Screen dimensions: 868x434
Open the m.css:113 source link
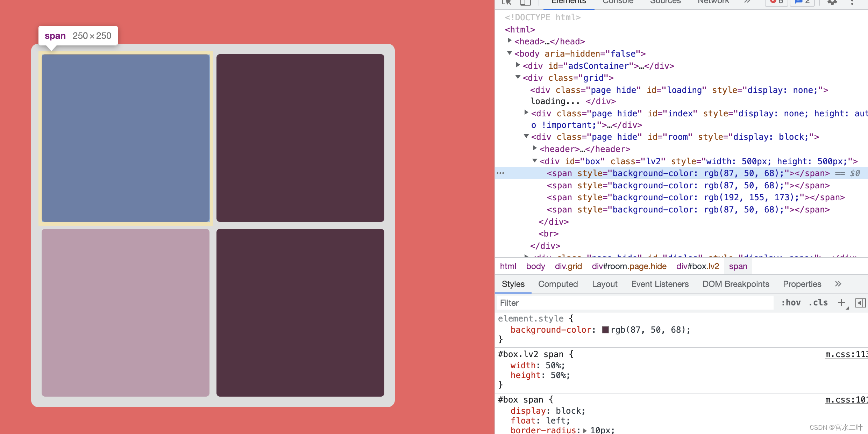(x=846, y=354)
